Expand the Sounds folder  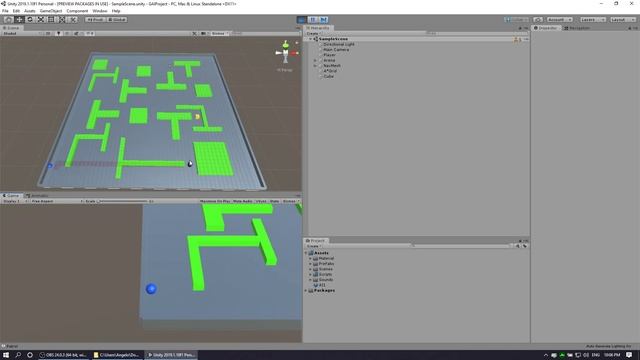coord(311,280)
